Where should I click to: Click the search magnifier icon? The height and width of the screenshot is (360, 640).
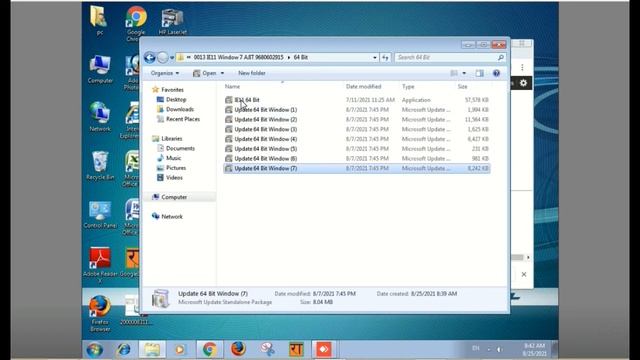pos(501,58)
